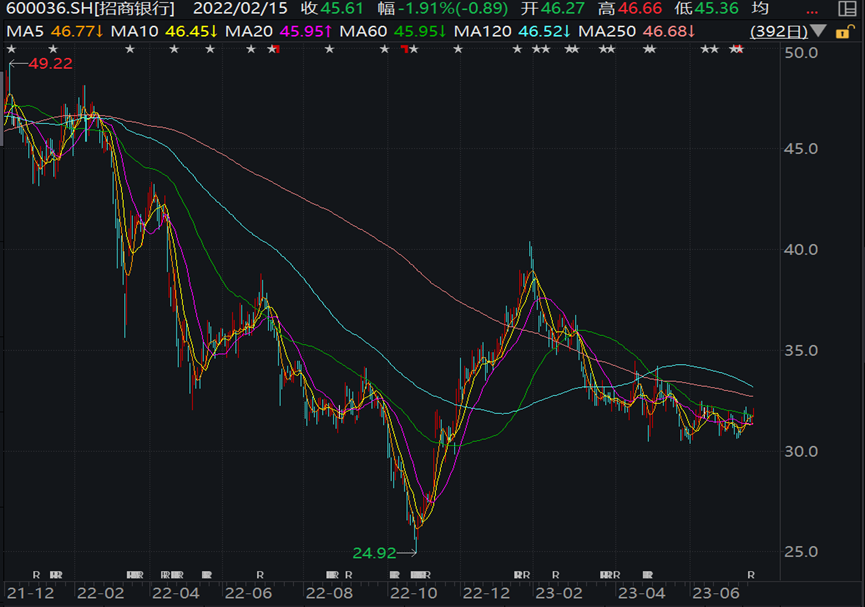The width and height of the screenshot is (865, 607).
Task: Click the first star marker at top-left
Action: pyautogui.click(x=11, y=49)
